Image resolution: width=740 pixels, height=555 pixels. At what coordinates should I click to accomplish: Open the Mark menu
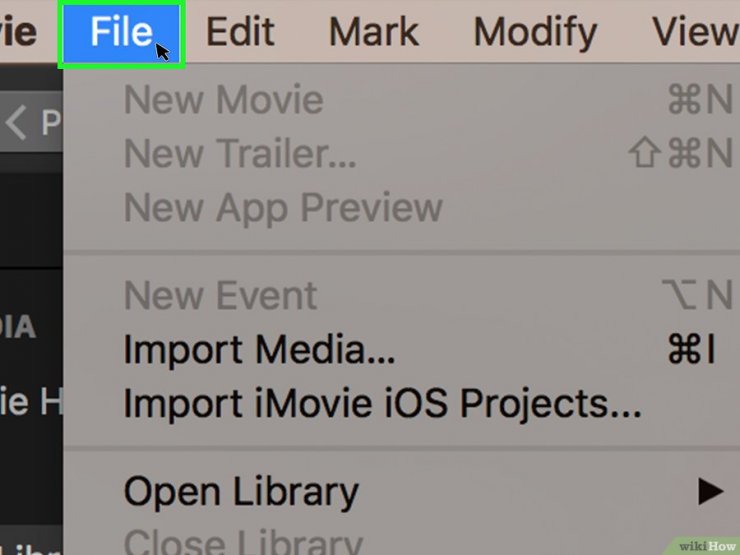pyautogui.click(x=374, y=33)
